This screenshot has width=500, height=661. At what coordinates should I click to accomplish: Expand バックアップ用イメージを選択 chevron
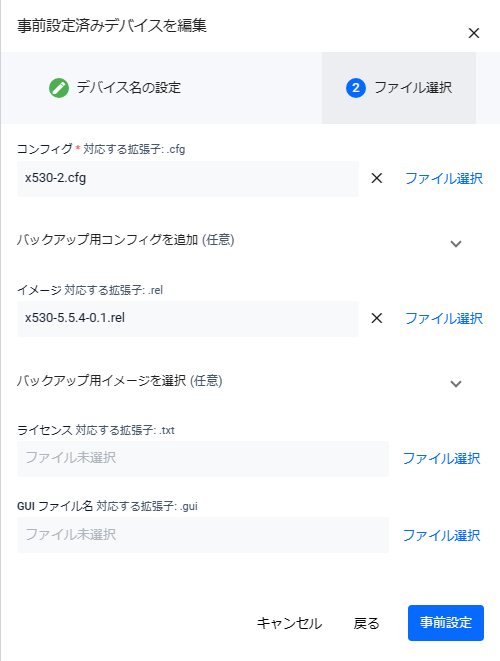pos(456,384)
